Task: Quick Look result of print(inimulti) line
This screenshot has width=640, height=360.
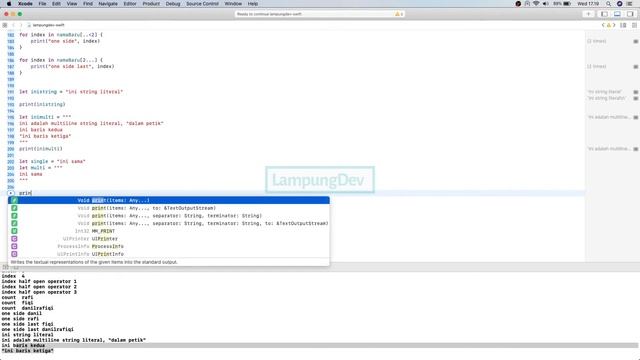Action: pyautogui.click(x=636, y=149)
